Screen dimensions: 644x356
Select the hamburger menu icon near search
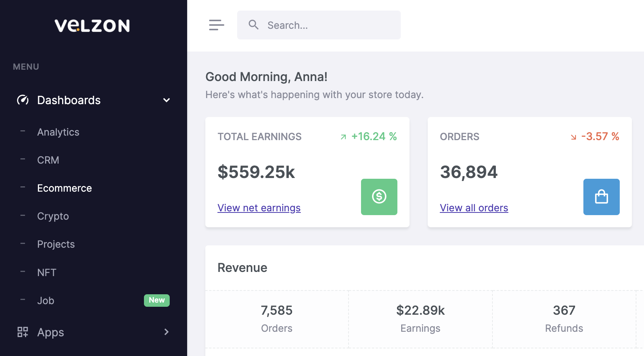point(216,25)
